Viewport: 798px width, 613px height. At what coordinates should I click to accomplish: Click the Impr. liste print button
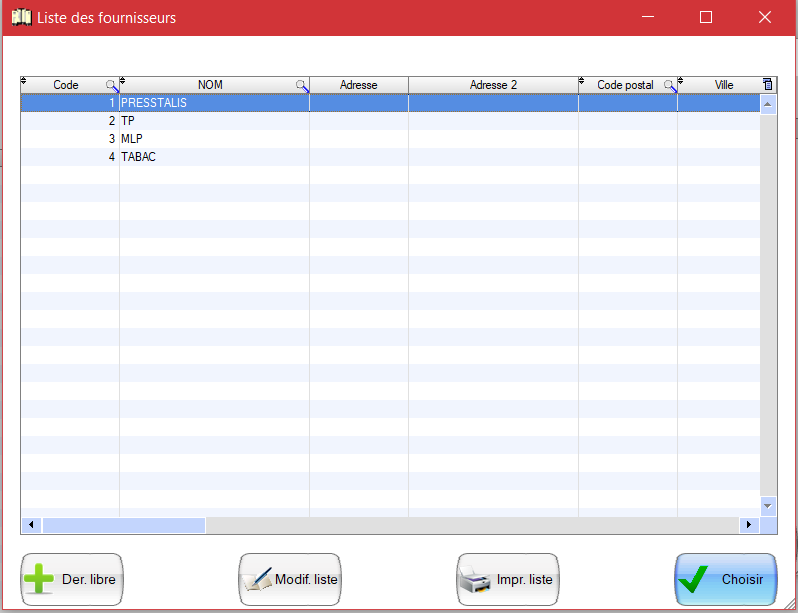[507, 579]
